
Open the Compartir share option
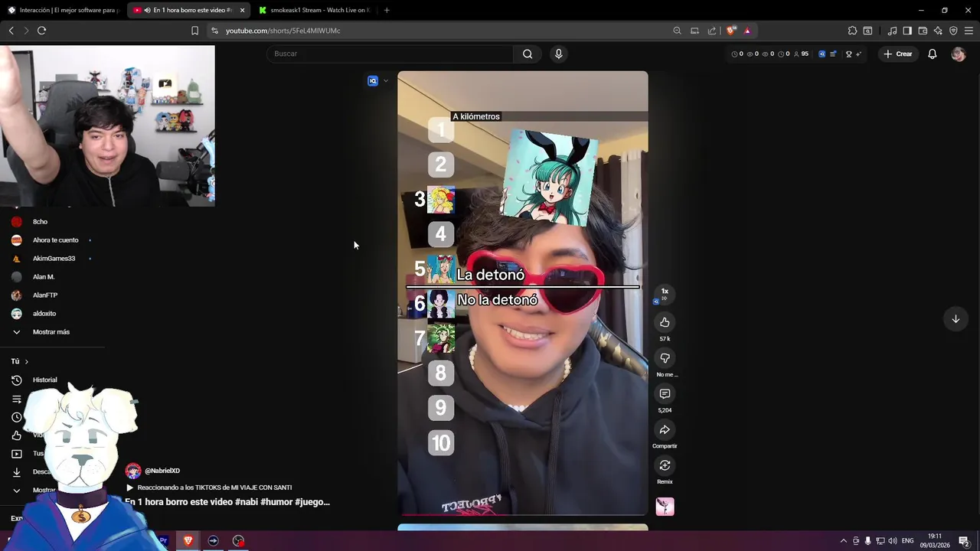(x=665, y=429)
